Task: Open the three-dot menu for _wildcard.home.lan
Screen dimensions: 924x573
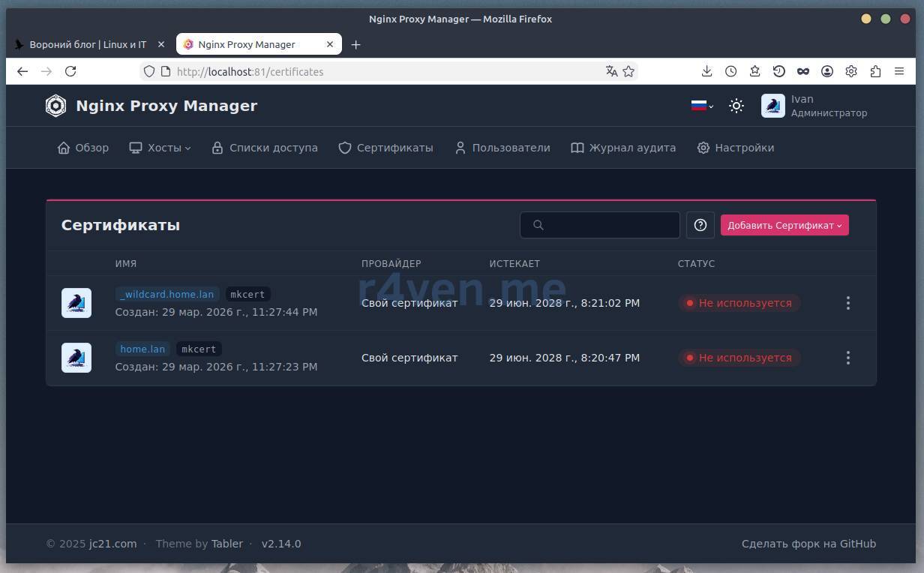Action: tap(847, 303)
